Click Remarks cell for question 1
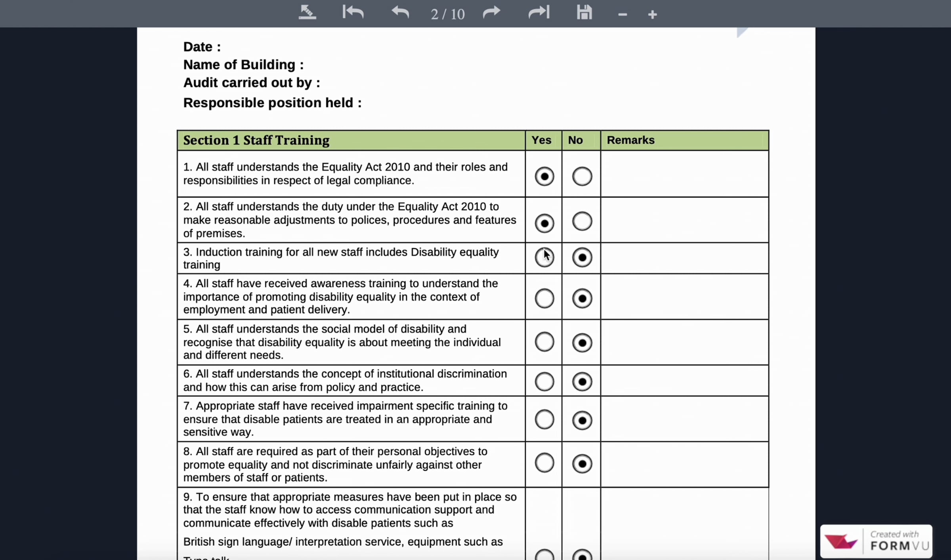The width and height of the screenshot is (951, 560). click(684, 174)
